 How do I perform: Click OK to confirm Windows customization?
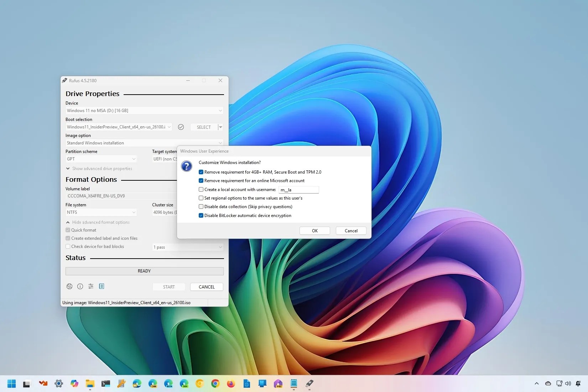coord(314,231)
